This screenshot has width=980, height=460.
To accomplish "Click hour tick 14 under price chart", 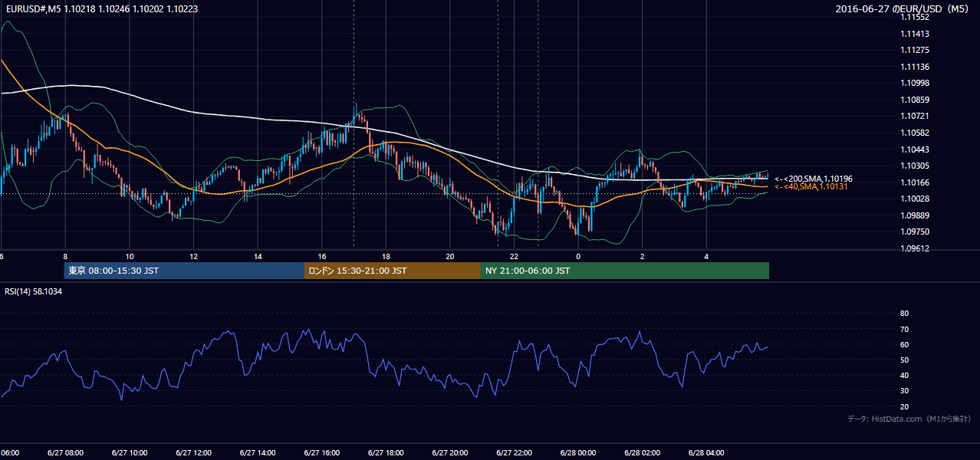I will pos(258,256).
